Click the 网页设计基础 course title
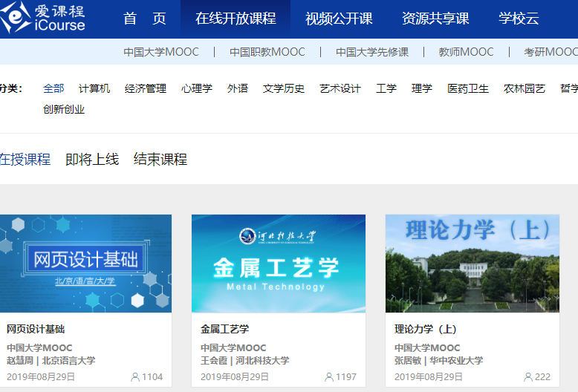Screen dimensions: 578x392 point(36,329)
